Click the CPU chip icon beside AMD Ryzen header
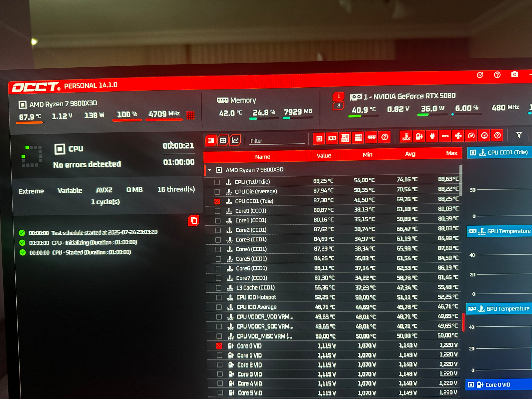Viewport: 532px width, 399px height. 22,105
